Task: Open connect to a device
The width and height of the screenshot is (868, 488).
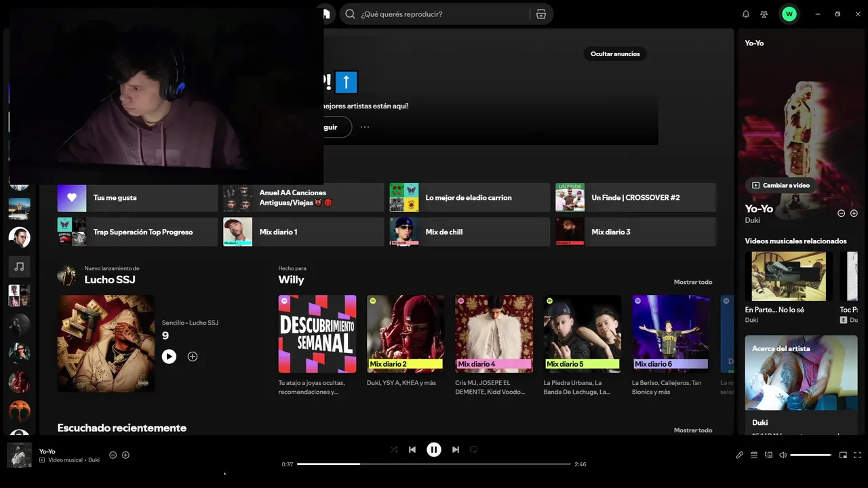Action: point(768,455)
